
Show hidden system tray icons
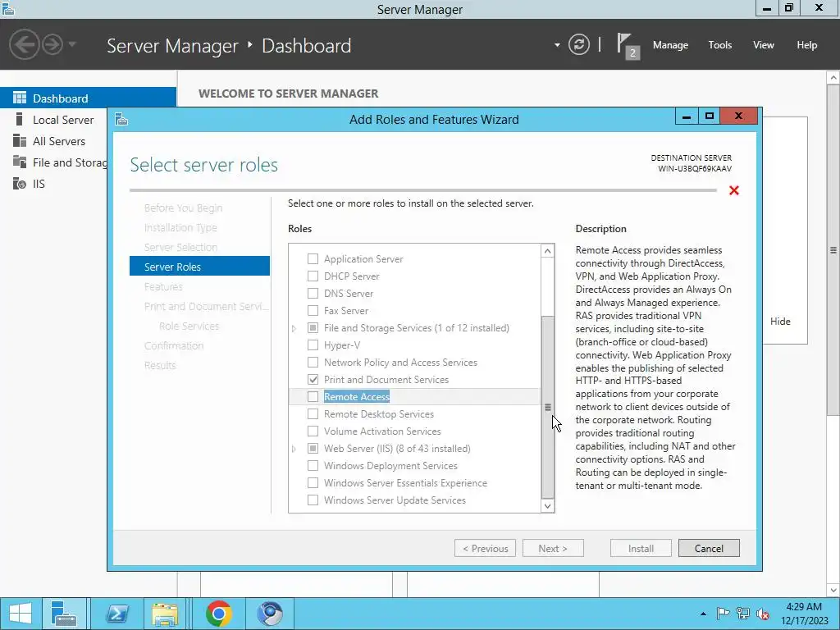(x=703, y=614)
